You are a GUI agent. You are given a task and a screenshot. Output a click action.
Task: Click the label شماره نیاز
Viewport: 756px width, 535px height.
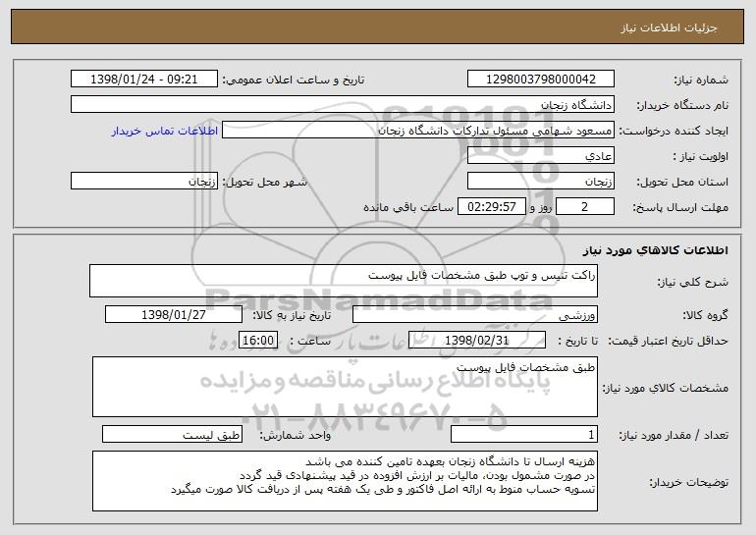701,80
